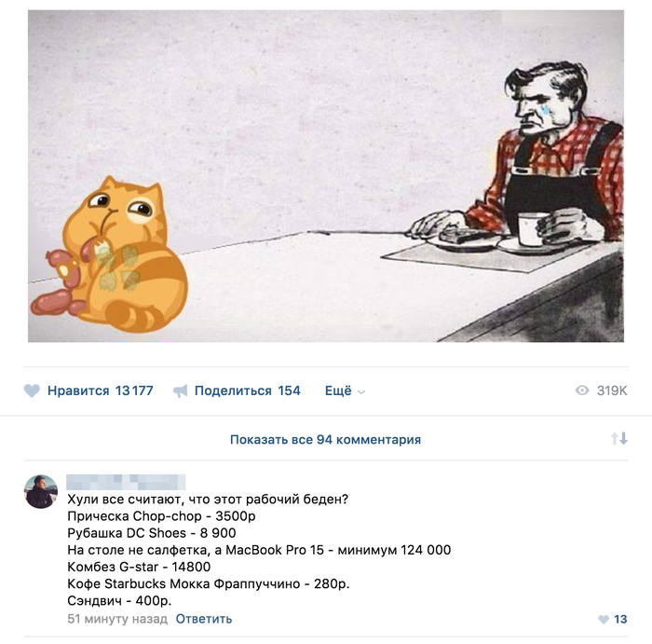This screenshot has height=644, width=652.
Task: Open the commenter's avatar photo
Action: tap(41, 491)
